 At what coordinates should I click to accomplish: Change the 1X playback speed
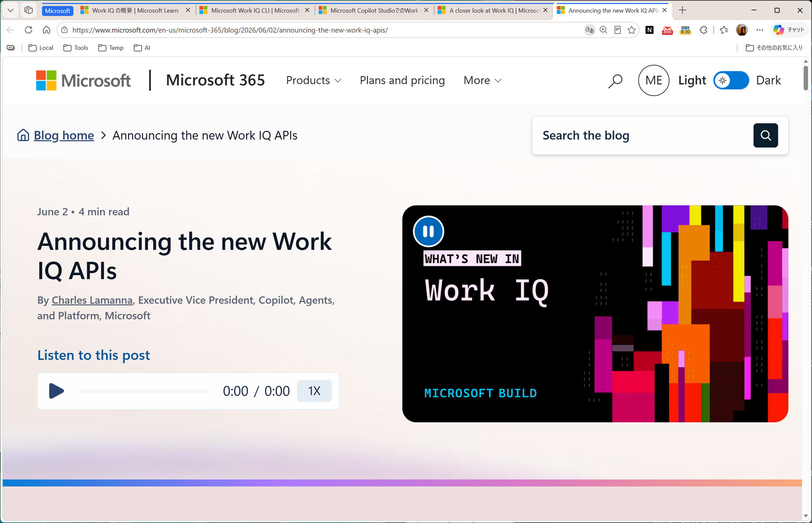tap(314, 391)
